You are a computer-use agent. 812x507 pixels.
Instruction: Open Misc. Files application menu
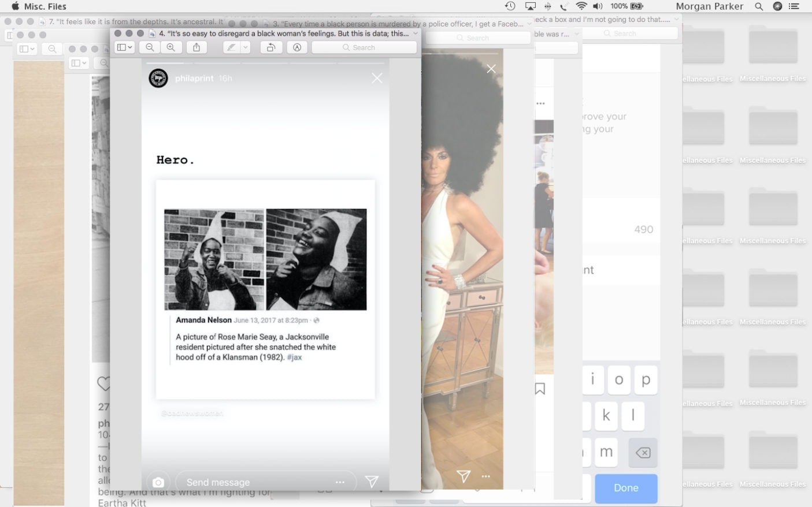45,6
